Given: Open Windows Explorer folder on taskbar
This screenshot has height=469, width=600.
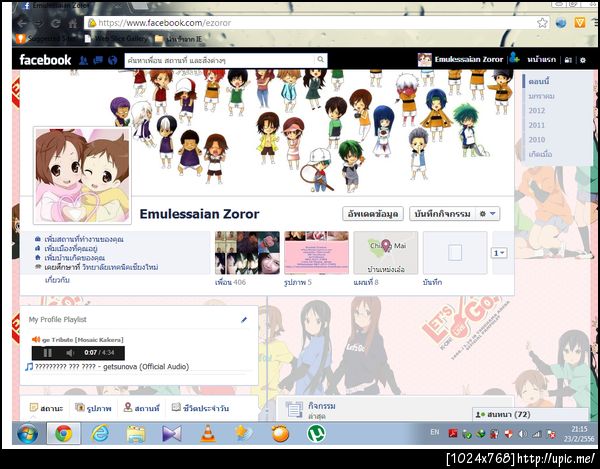Looking at the screenshot, I should coord(136,434).
